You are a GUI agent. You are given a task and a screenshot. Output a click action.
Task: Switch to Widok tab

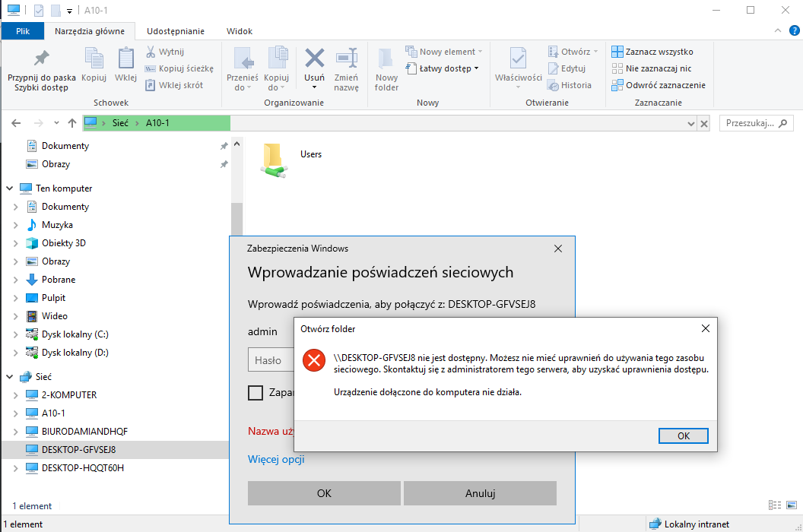point(240,31)
